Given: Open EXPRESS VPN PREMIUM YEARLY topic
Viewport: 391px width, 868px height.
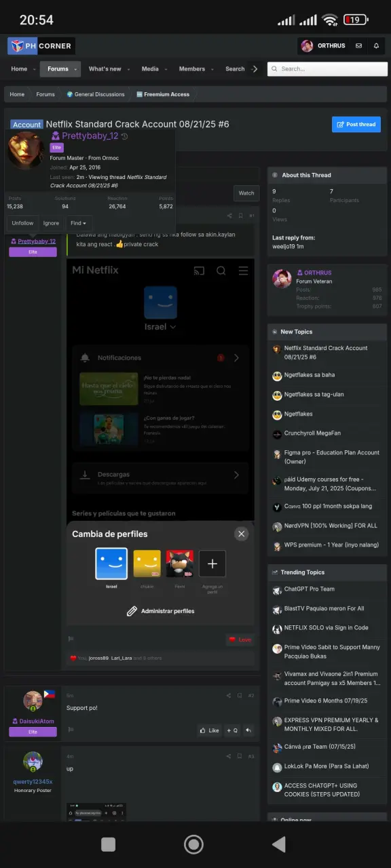Looking at the screenshot, I should 332,724.
